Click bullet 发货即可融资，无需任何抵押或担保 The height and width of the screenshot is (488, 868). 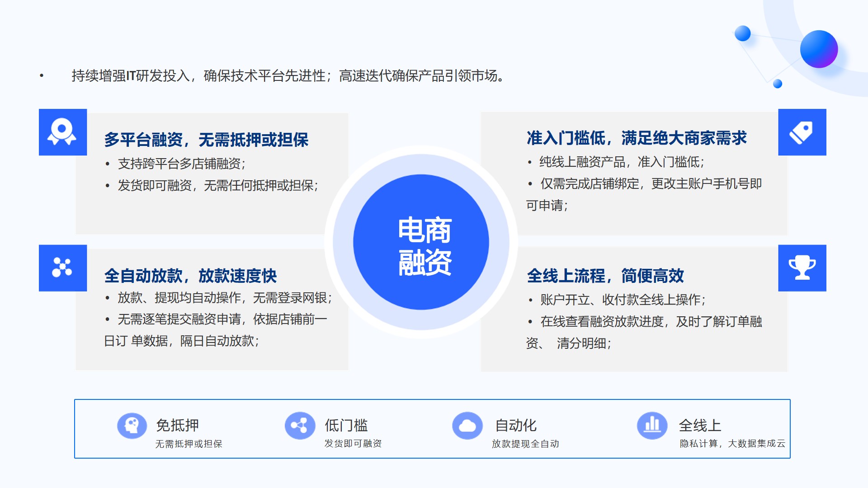pos(218,185)
